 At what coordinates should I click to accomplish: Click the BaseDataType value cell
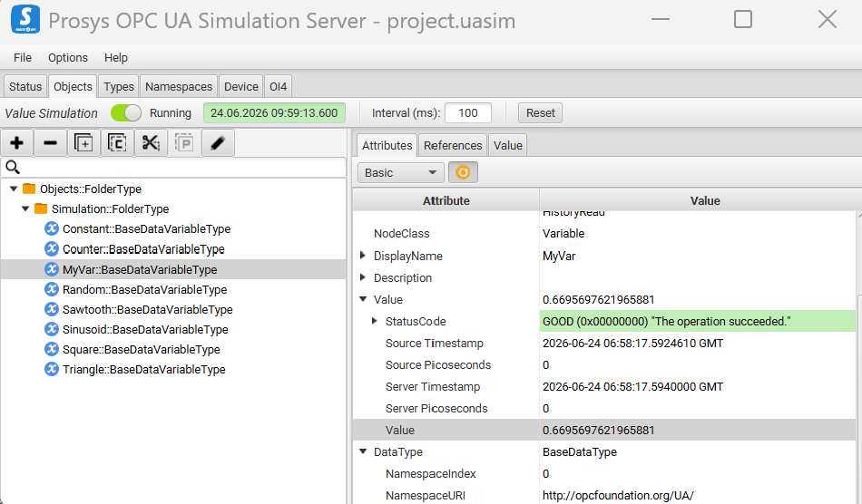[x=697, y=451]
